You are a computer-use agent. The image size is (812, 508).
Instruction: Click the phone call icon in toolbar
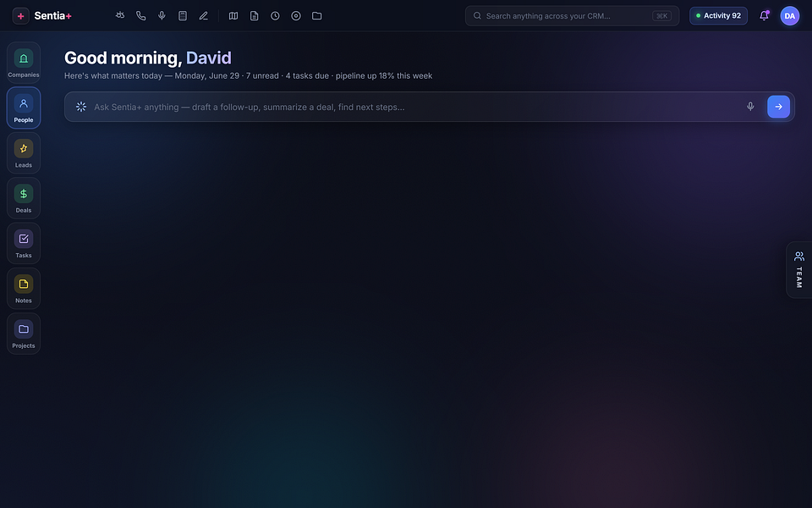141,15
